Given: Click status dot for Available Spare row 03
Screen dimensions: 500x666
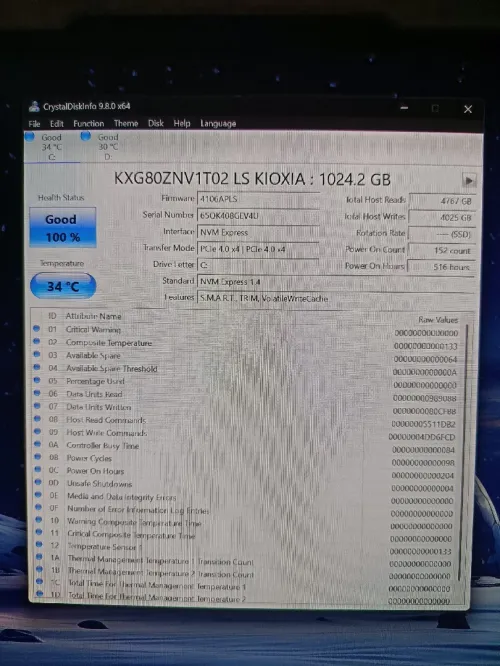Looking at the screenshot, I should pos(37,354).
